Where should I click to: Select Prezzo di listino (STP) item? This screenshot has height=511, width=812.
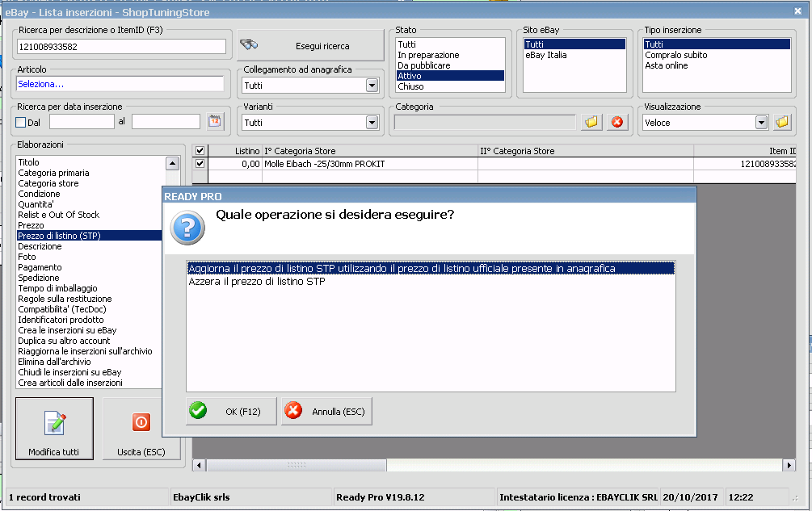pyautogui.click(x=89, y=236)
